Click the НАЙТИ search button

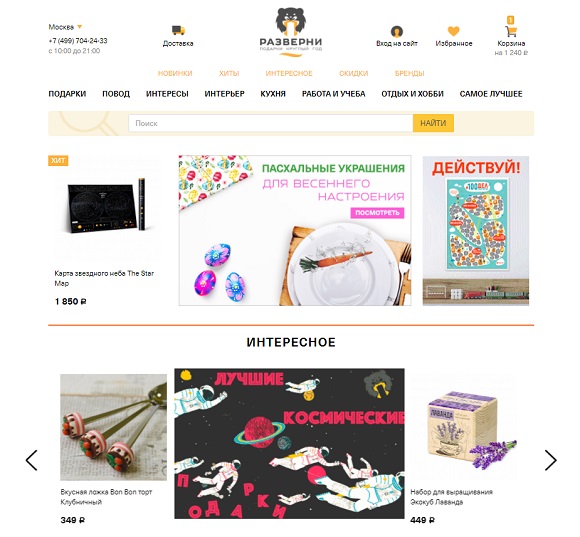tap(433, 123)
